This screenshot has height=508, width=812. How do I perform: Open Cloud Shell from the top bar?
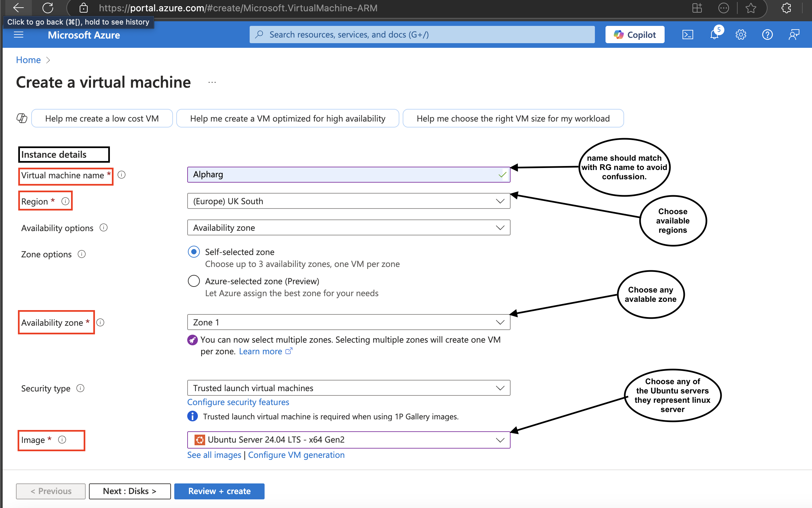[x=688, y=35]
